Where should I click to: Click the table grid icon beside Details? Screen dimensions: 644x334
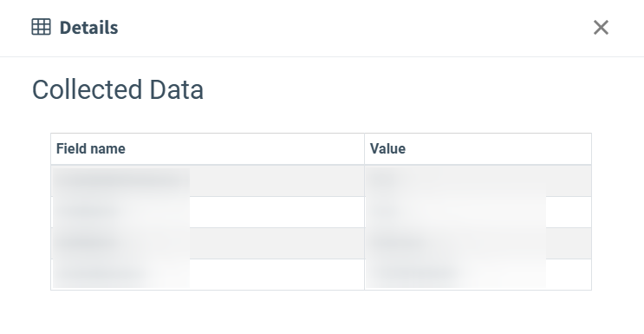coord(41,27)
